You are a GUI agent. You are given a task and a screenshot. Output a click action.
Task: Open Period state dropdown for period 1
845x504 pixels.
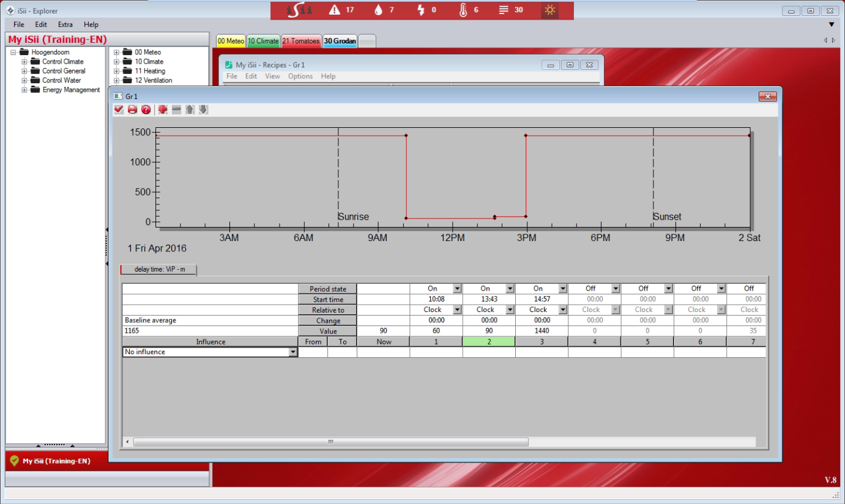456,289
